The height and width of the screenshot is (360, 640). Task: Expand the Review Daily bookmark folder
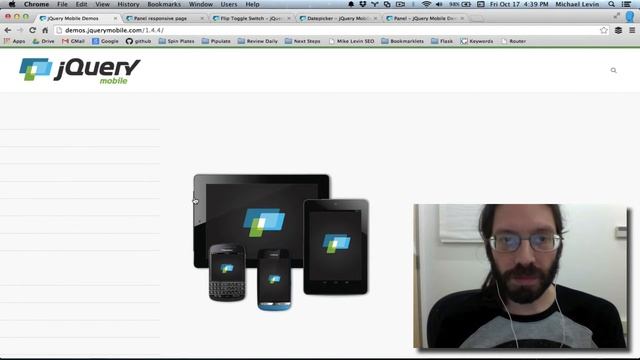coord(258,41)
